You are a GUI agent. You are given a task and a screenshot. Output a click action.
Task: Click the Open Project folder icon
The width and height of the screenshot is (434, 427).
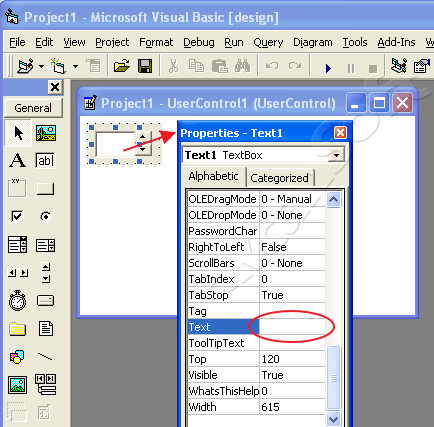pyautogui.click(x=122, y=66)
